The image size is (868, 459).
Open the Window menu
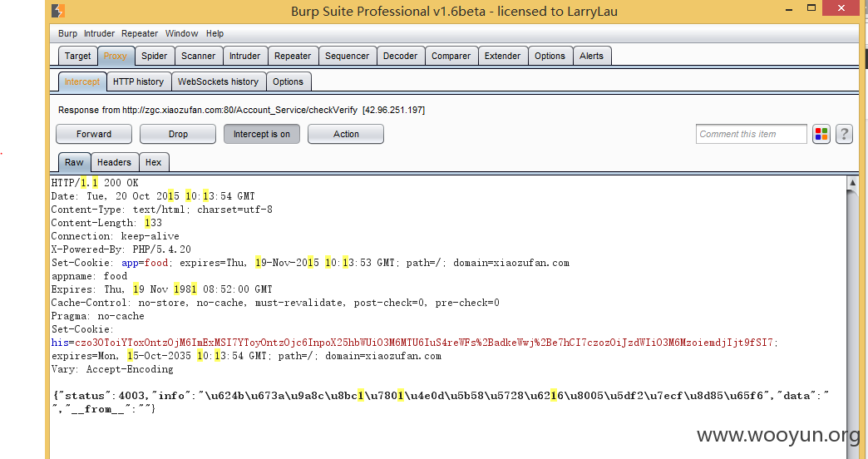click(181, 33)
